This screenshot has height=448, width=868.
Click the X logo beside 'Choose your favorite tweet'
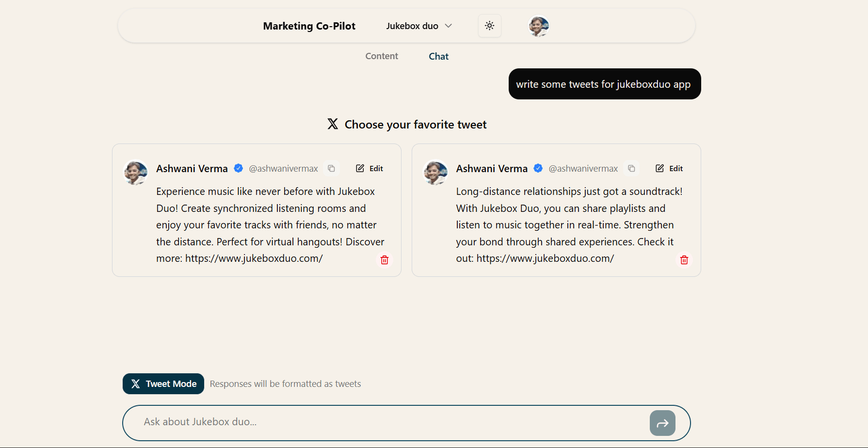333,124
